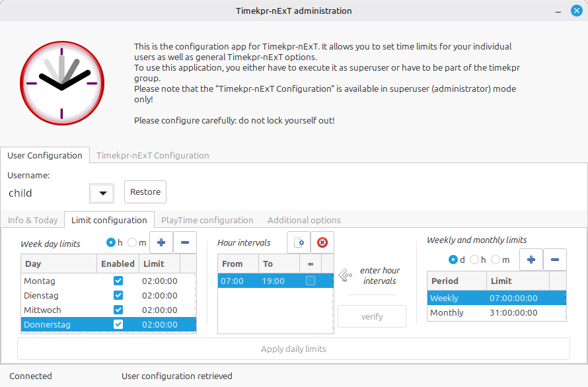Delete the selected hour interval

pyautogui.click(x=322, y=242)
